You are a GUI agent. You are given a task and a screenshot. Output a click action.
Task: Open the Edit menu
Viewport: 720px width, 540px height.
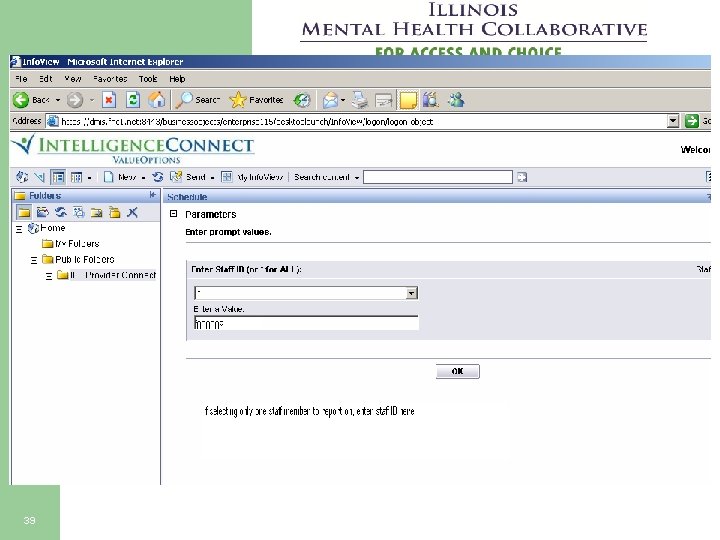coord(45,79)
